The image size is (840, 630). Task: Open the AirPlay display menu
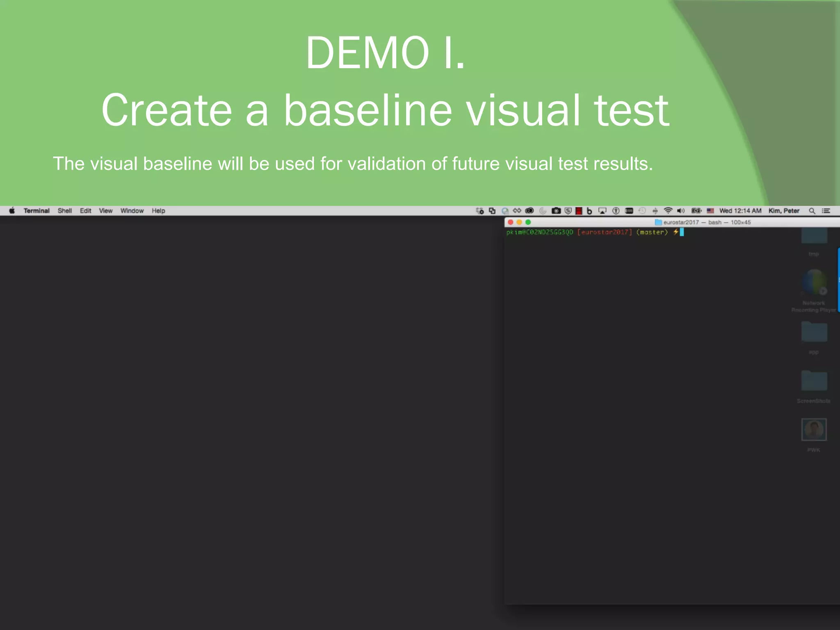tap(602, 210)
